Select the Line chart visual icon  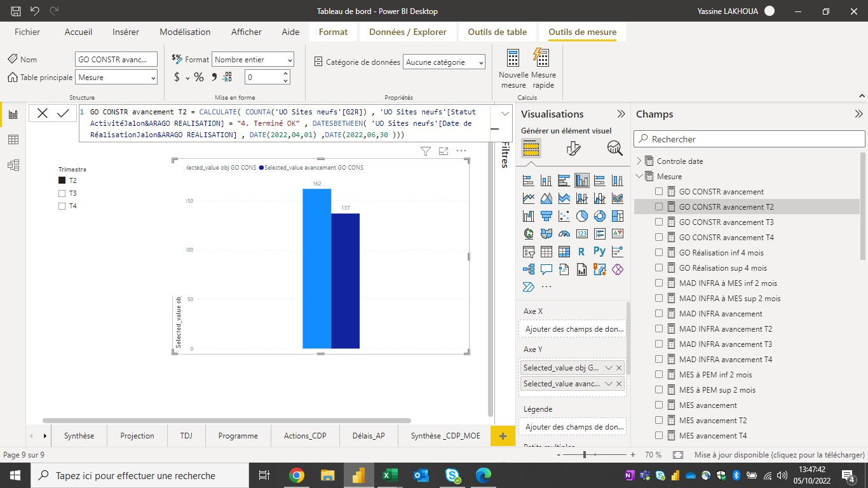coord(529,198)
